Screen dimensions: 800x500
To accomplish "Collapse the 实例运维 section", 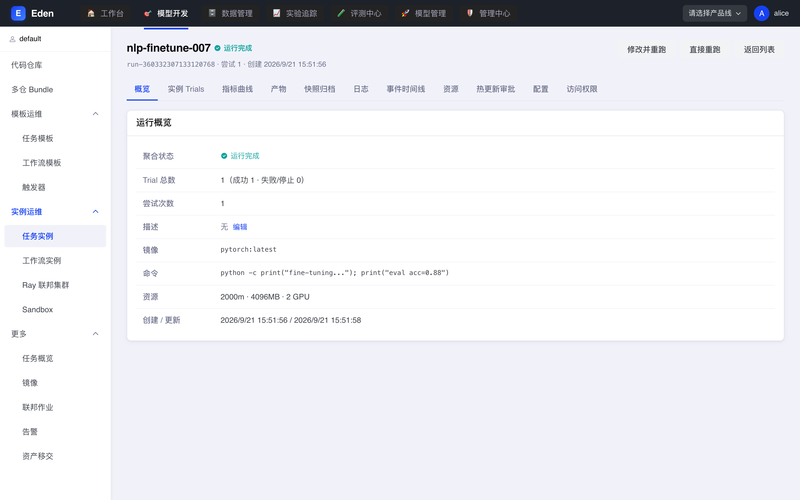I will click(95, 212).
